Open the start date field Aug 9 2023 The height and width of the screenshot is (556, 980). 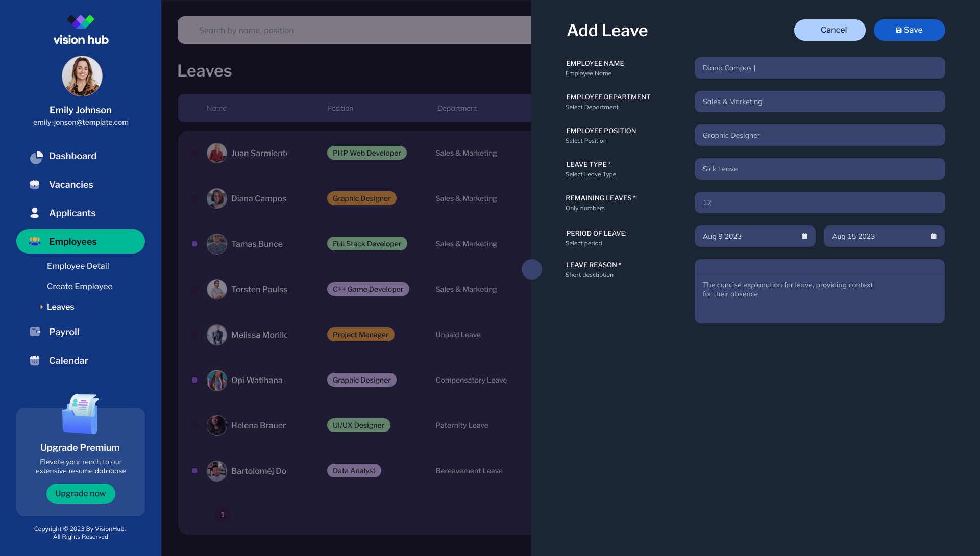(755, 236)
